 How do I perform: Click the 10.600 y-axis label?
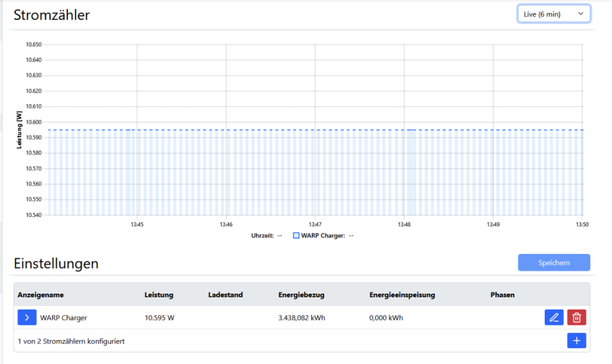(34, 122)
